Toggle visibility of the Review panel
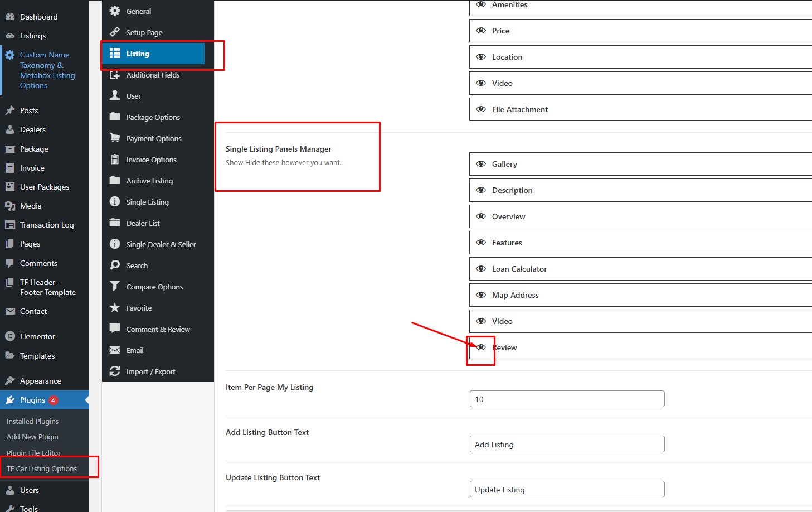Viewport: 812px width, 512px height. point(481,347)
